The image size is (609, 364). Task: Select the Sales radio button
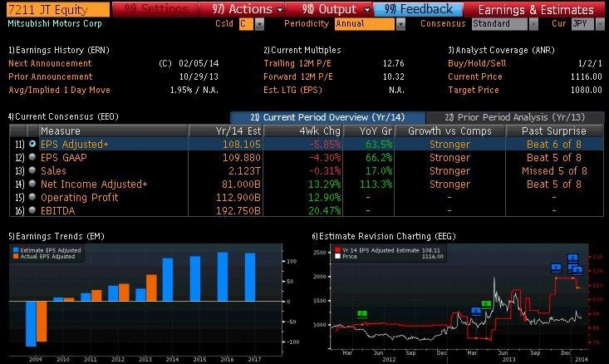(x=32, y=170)
